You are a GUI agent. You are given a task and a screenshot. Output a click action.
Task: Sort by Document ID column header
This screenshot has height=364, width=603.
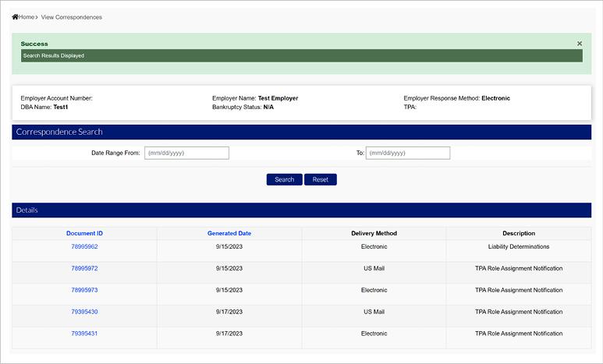click(x=84, y=233)
